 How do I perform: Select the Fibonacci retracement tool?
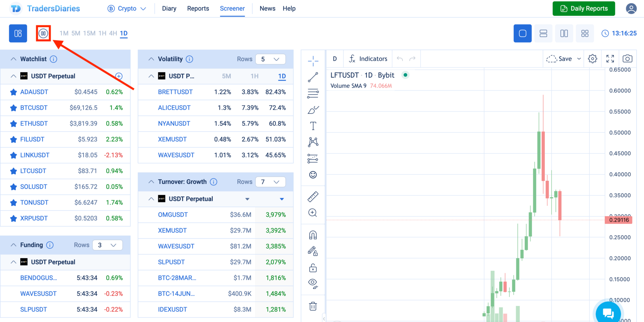coord(313,93)
